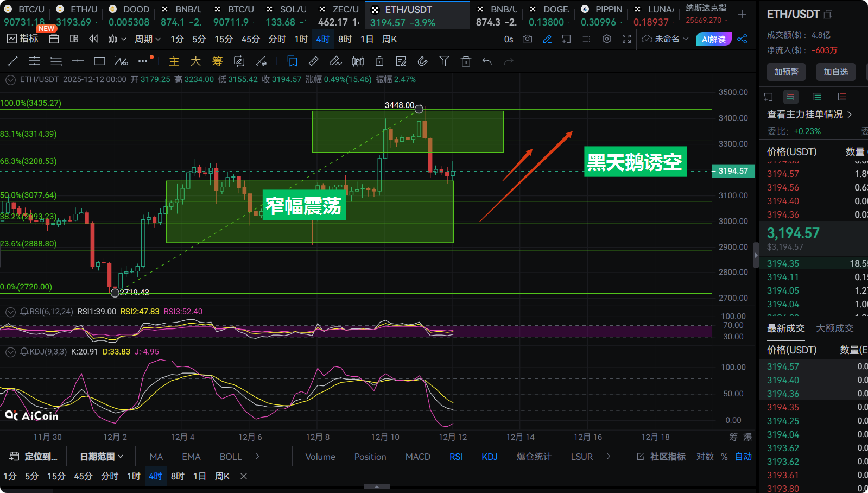
Task: Click the 加预警 alert button
Action: point(786,72)
